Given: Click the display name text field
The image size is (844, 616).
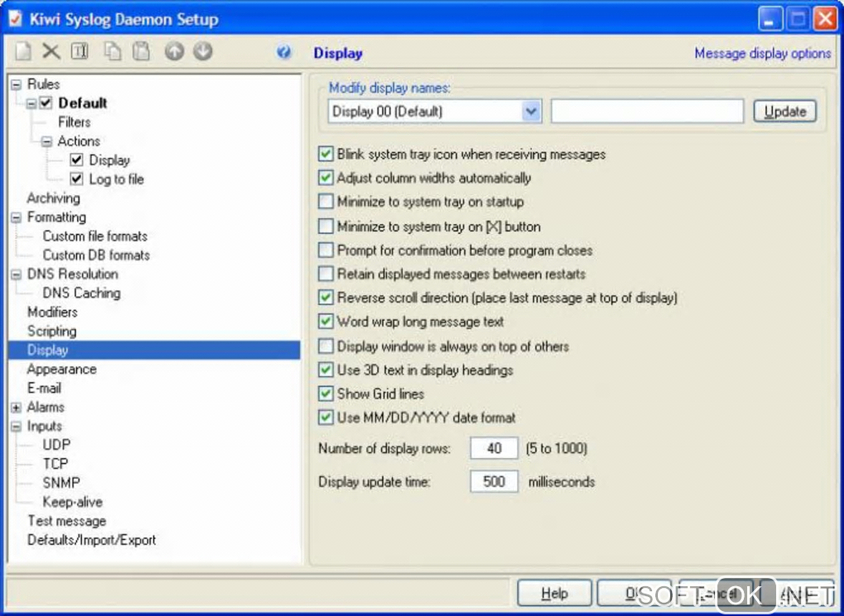Looking at the screenshot, I should pos(648,112).
